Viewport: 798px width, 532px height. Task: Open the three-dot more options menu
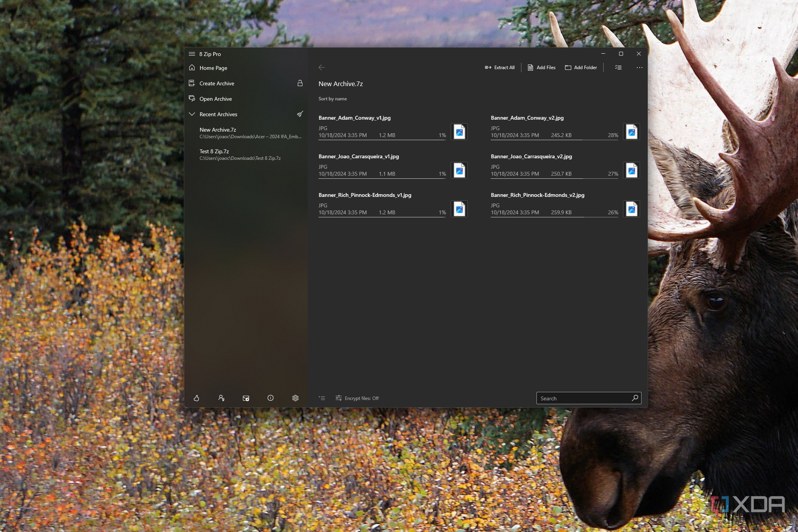639,68
